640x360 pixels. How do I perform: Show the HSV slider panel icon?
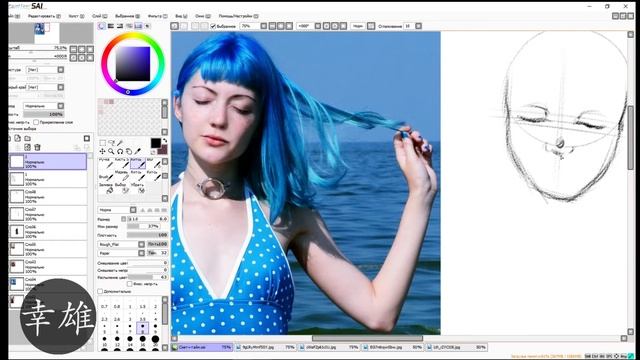coord(120,26)
